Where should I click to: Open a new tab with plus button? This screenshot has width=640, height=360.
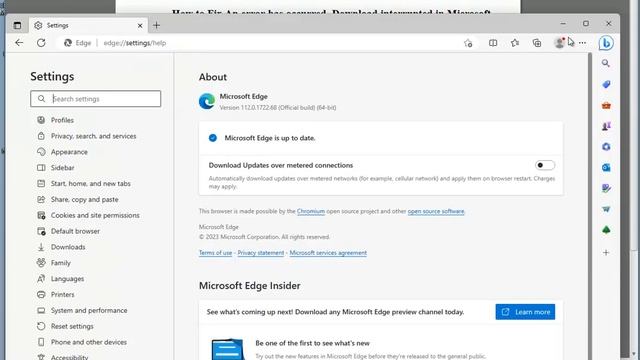(x=156, y=25)
